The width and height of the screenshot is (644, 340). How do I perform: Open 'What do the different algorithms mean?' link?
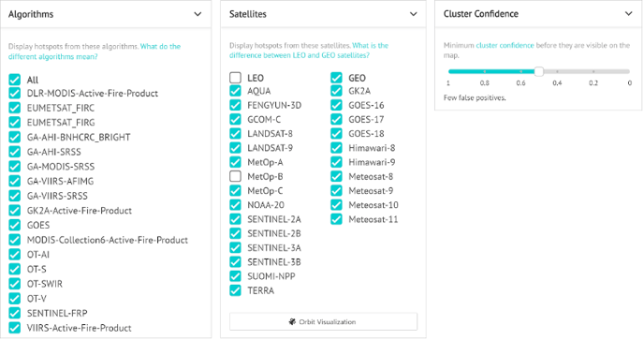coord(95,52)
